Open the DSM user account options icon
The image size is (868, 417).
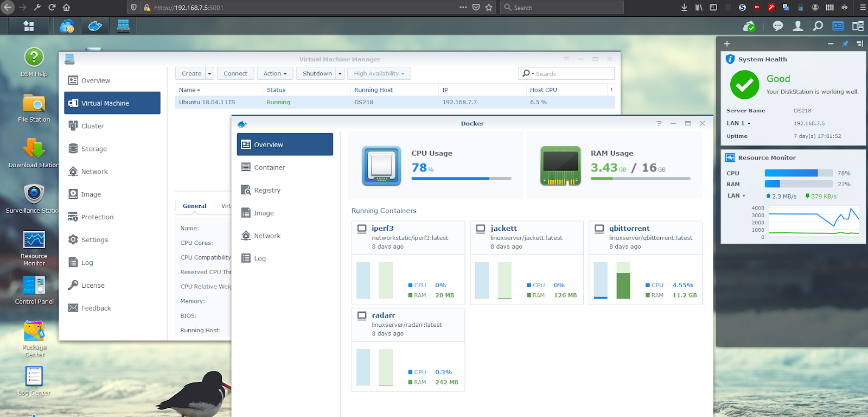pyautogui.click(x=798, y=26)
